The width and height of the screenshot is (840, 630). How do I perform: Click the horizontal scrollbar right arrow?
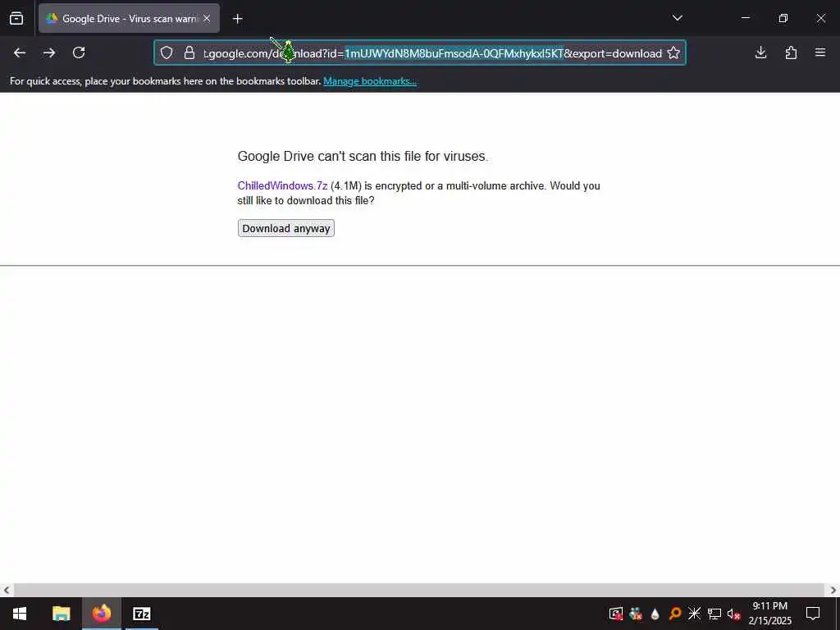coord(833,591)
